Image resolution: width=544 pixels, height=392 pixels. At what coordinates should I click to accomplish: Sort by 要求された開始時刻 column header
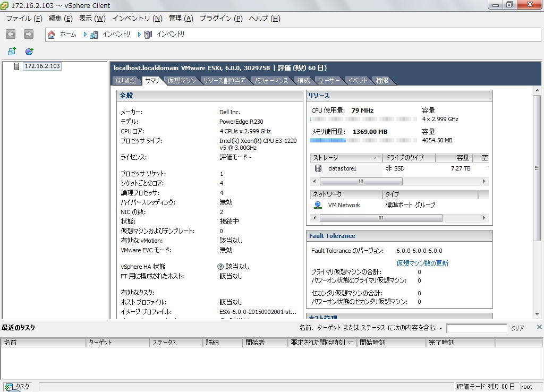click(322, 343)
